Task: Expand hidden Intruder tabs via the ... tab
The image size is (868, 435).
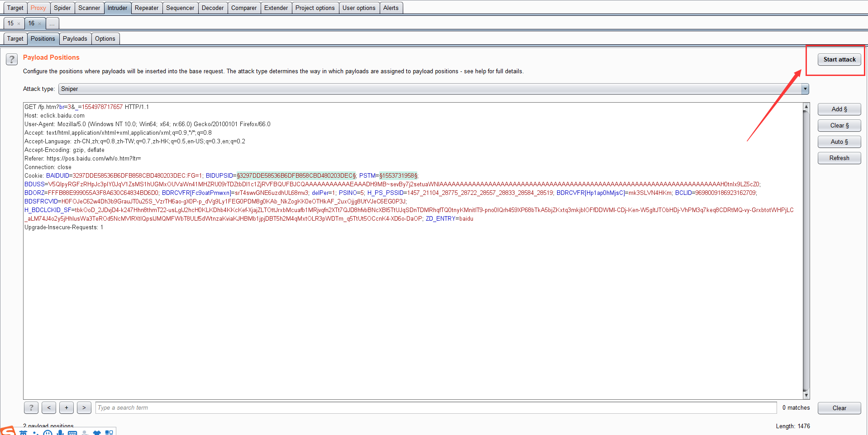Action: click(x=52, y=23)
